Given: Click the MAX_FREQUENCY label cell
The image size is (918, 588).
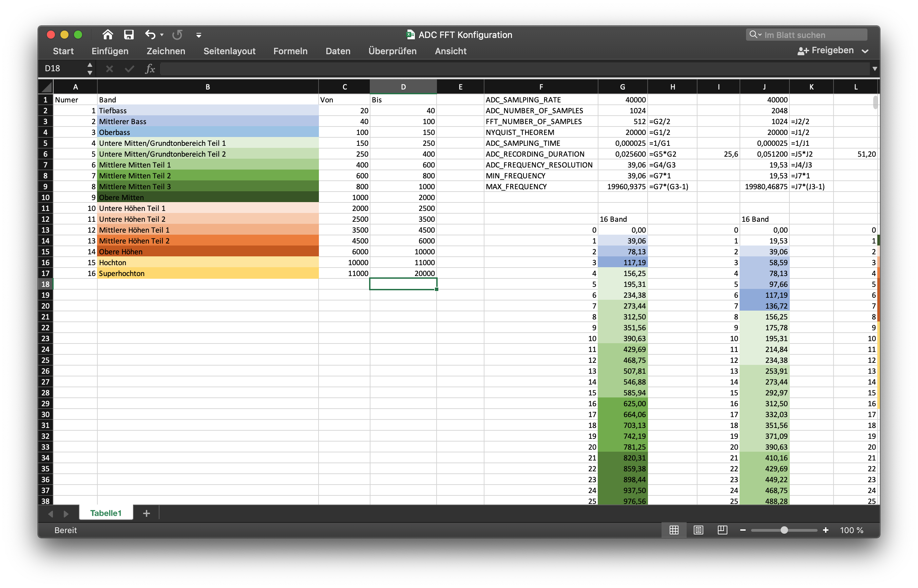Looking at the screenshot, I should point(541,187).
